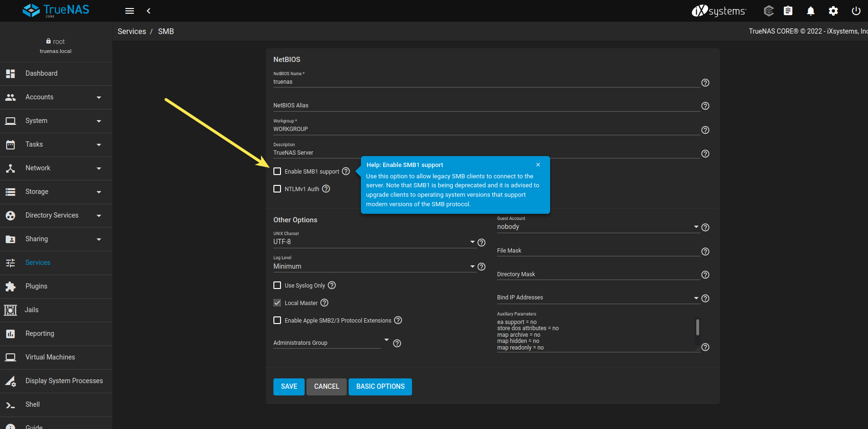Toggle the hamburger menu icon
The height and width of the screenshot is (429, 868).
130,11
